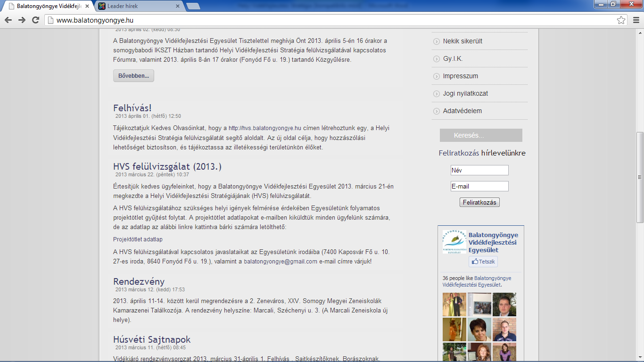The height and width of the screenshot is (362, 644).
Task: Click the first Facebook fan photo (couple)
Action: 454,304
